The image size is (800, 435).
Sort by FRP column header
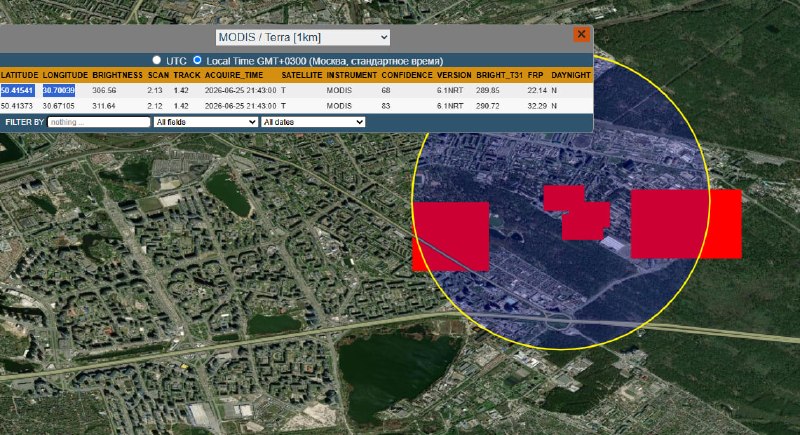(535, 75)
